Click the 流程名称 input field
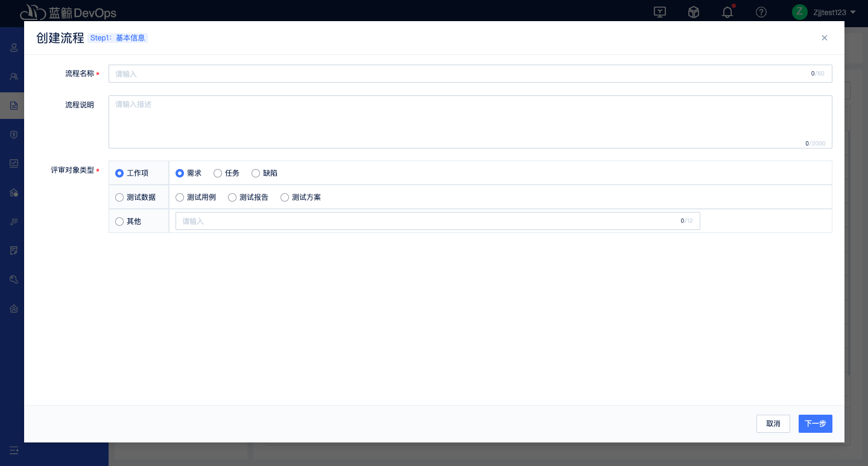Image resolution: width=868 pixels, height=466 pixels. 470,74
